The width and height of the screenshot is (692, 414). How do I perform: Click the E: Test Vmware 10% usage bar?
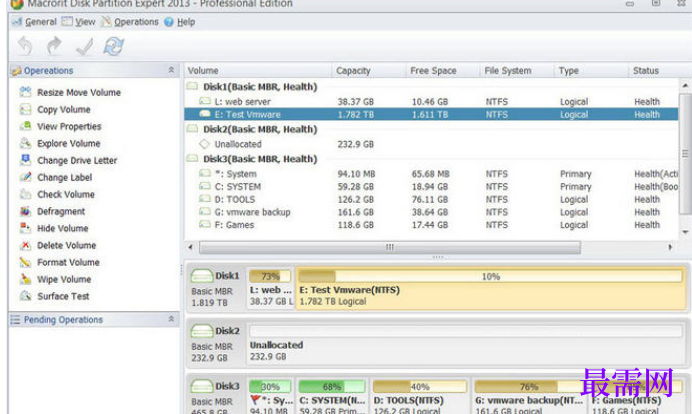tap(490, 276)
